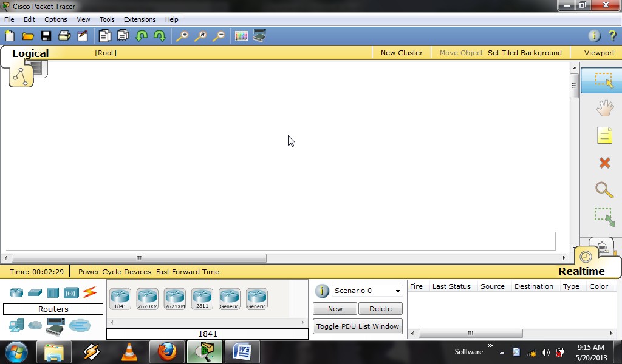The image size is (622, 364).
Task: Click the device list right scroll arrow
Action: [x=303, y=322]
